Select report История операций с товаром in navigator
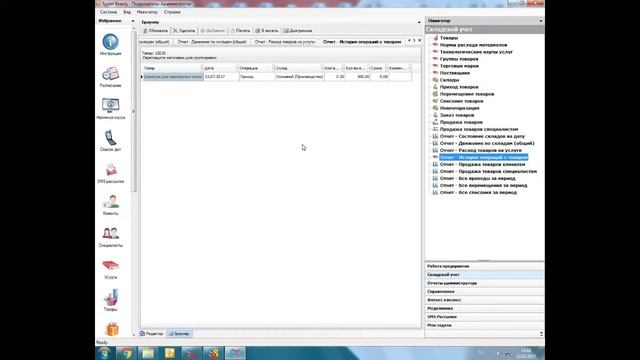Viewport: 640px width, 360px height. (x=484, y=157)
